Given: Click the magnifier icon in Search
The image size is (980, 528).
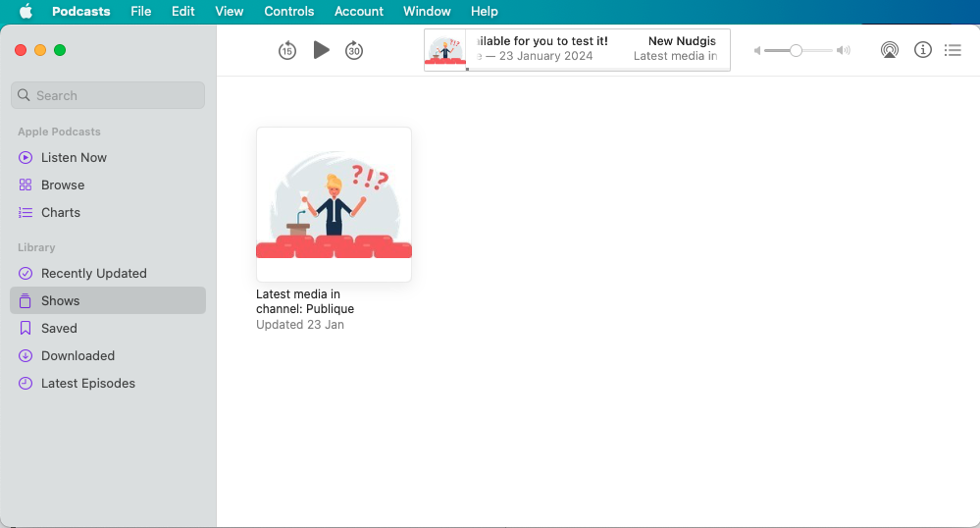Looking at the screenshot, I should click(x=24, y=95).
